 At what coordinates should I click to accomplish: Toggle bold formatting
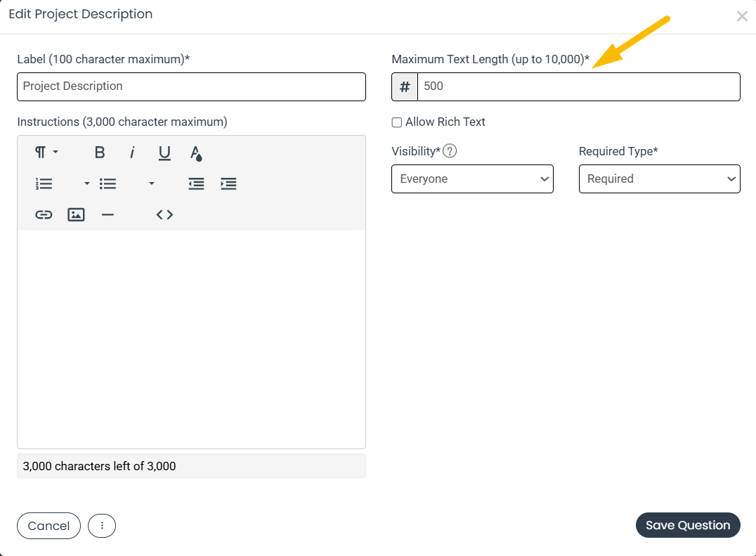[x=100, y=153]
